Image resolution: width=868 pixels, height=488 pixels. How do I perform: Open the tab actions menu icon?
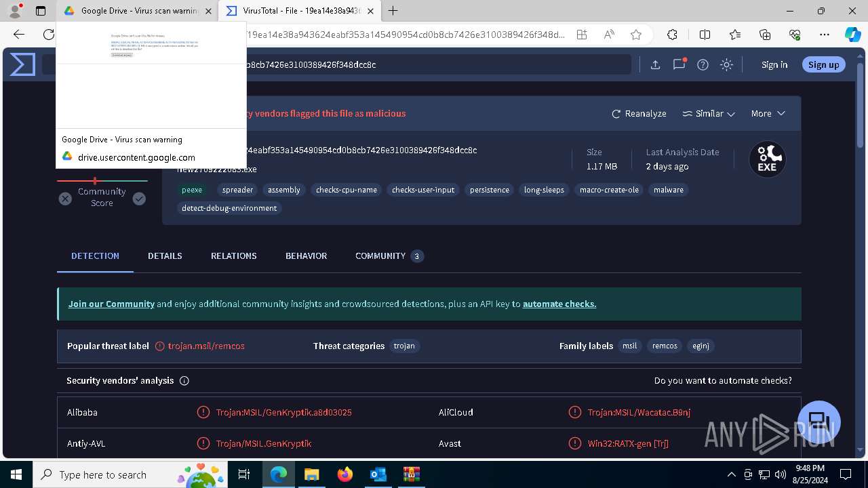tap(41, 11)
